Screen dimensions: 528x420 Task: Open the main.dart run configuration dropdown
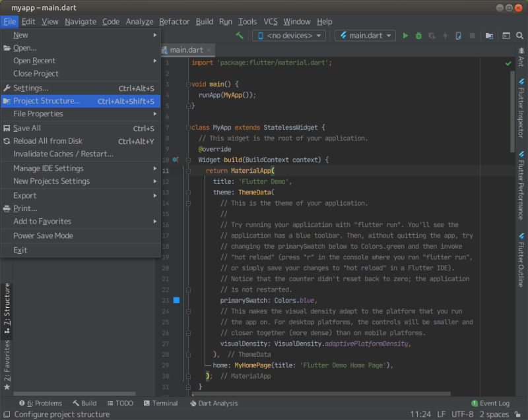pyautogui.click(x=365, y=36)
